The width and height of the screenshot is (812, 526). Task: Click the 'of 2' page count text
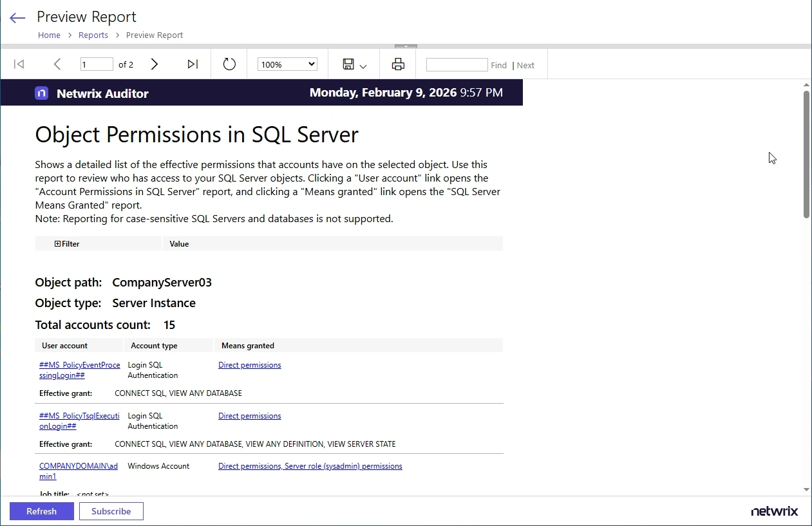point(126,64)
